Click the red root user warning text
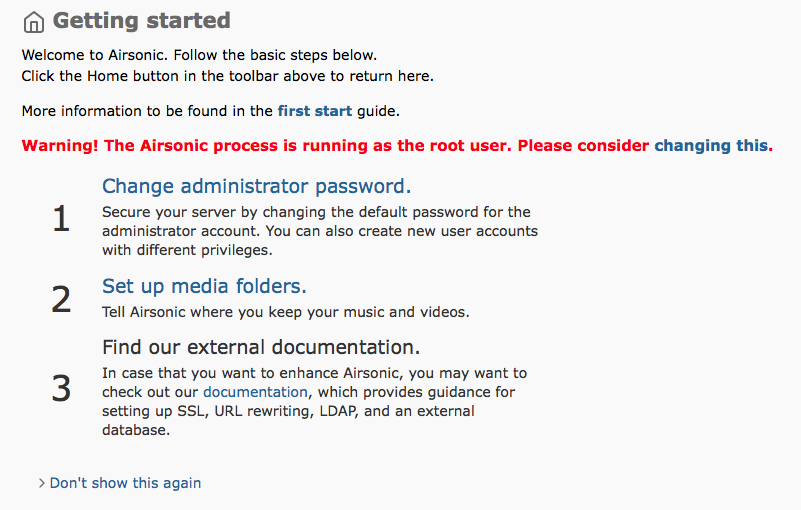 [335, 146]
